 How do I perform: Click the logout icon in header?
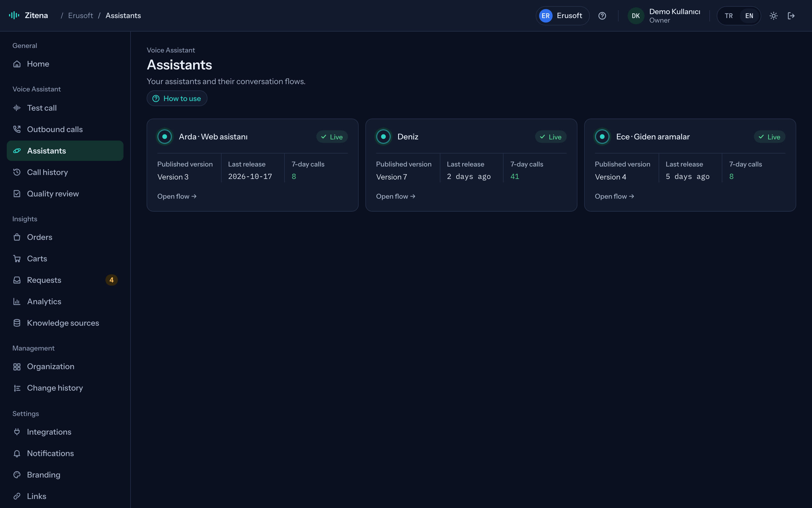click(x=791, y=16)
